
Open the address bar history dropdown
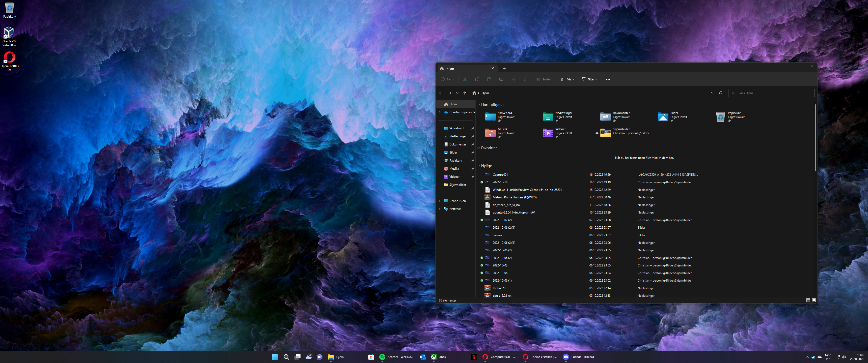pyautogui.click(x=712, y=93)
